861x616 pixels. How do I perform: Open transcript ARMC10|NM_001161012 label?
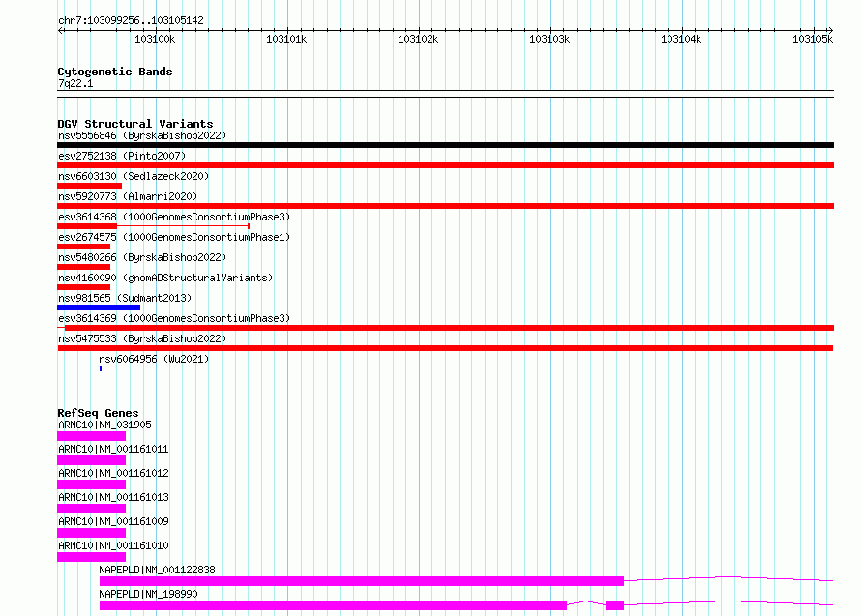pos(113,473)
